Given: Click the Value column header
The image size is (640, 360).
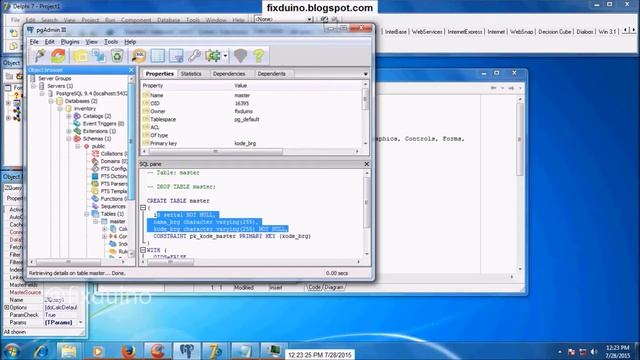Looking at the screenshot, I should tap(298, 86).
